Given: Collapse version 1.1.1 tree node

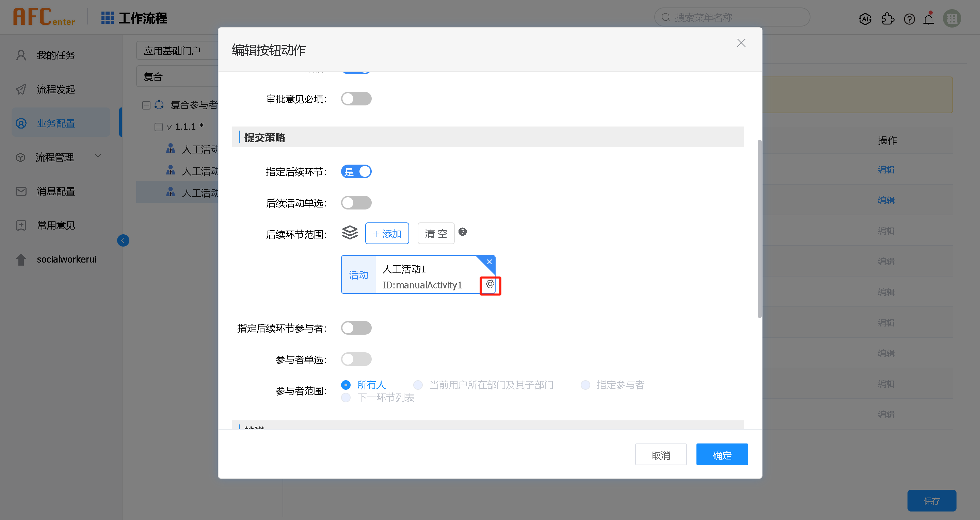Looking at the screenshot, I should click(x=158, y=127).
